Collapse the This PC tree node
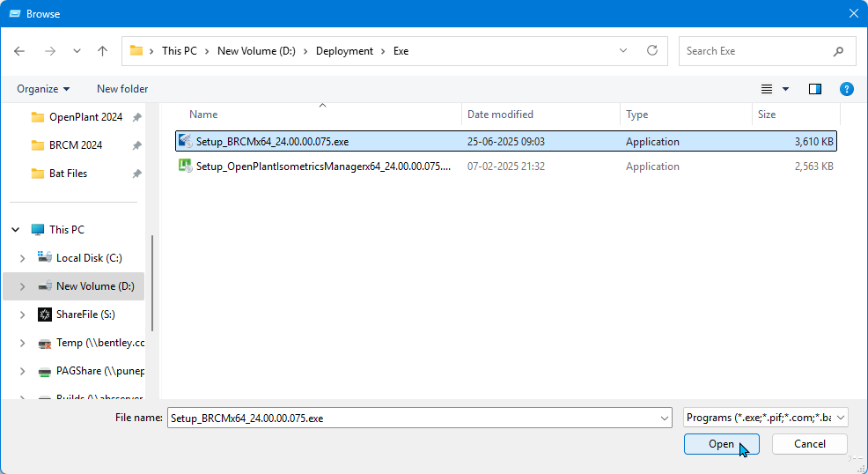Screen dimensions: 868x474 (x=16, y=229)
